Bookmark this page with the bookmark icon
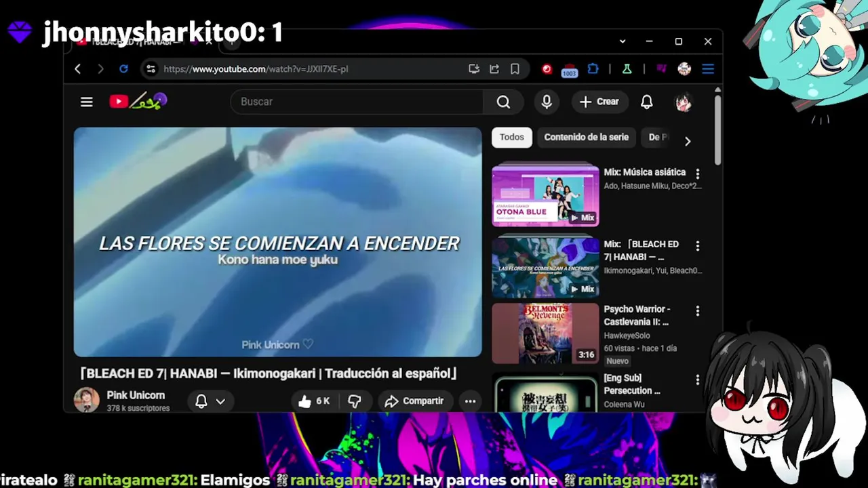868x488 pixels. (515, 69)
